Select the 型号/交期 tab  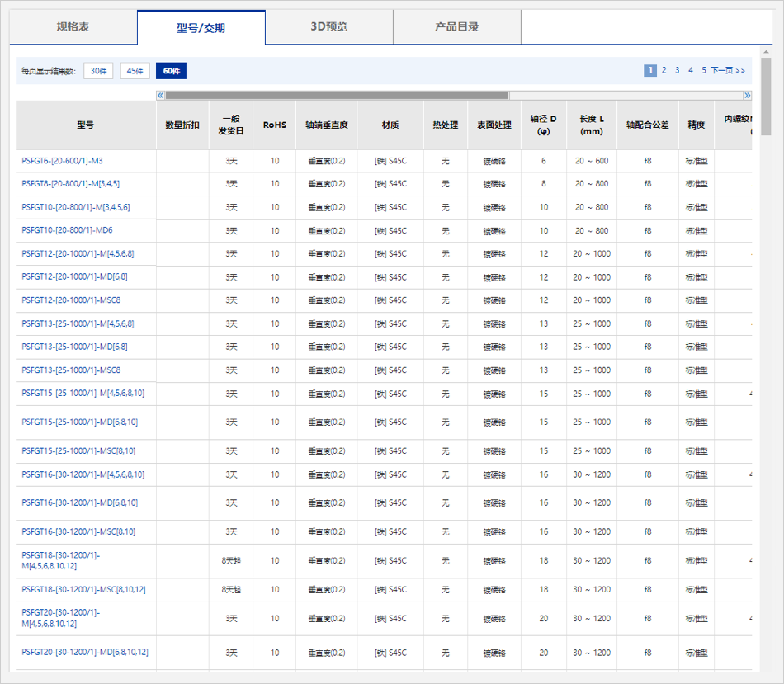coord(201,28)
